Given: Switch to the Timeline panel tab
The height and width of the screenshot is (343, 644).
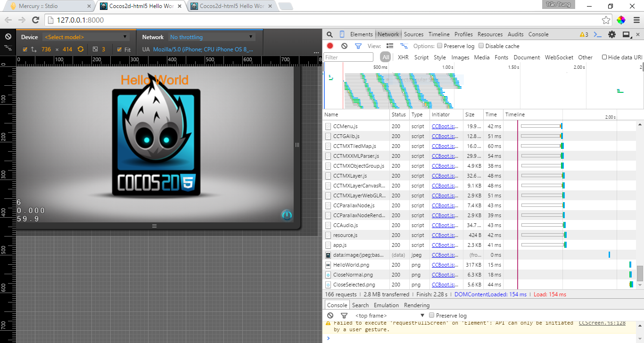Looking at the screenshot, I should click(x=439, y=34).
